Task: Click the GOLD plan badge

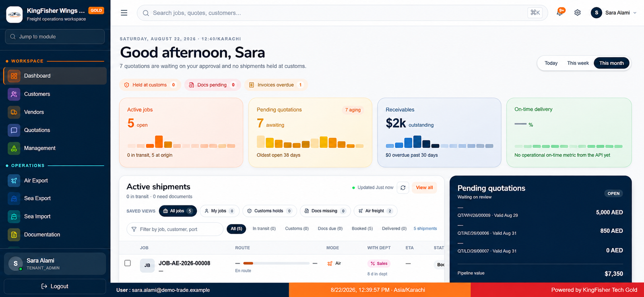Action: [96, 10]
